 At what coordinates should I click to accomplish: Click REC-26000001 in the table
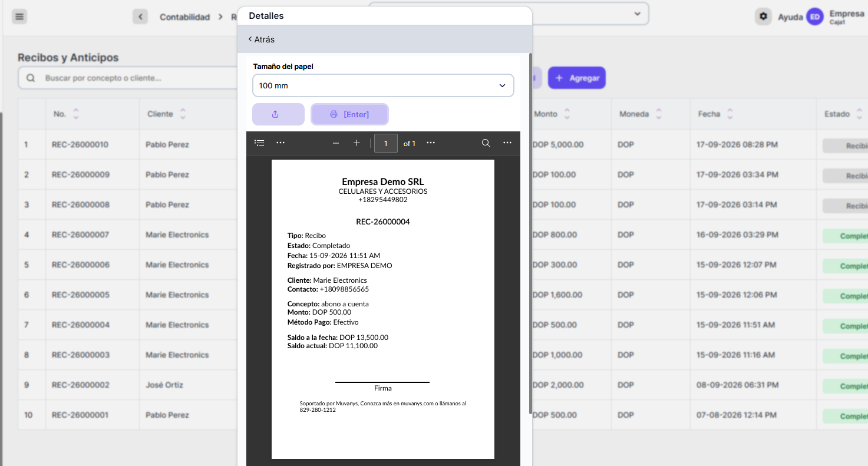[81, 415]
